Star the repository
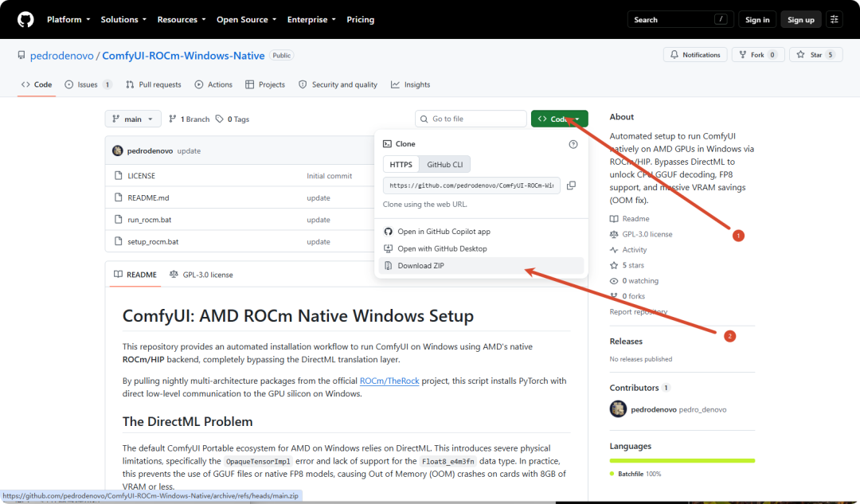The height and width of the screenshot is (504, 860). 815,55
